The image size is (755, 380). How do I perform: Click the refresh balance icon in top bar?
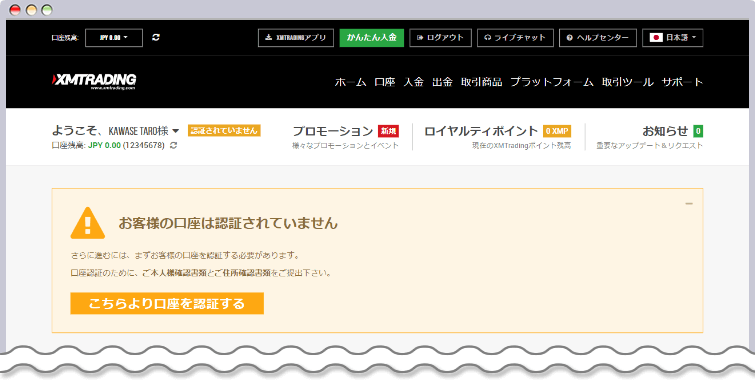tap(156, 38)
